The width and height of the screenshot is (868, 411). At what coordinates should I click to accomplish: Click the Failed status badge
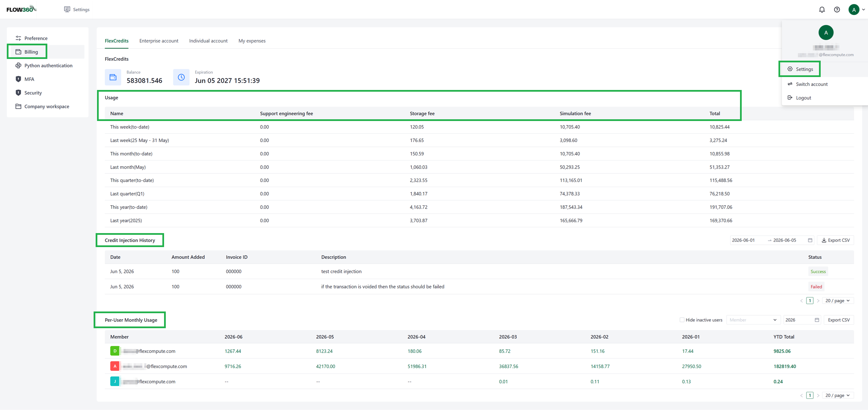click(x=816, y=287)
